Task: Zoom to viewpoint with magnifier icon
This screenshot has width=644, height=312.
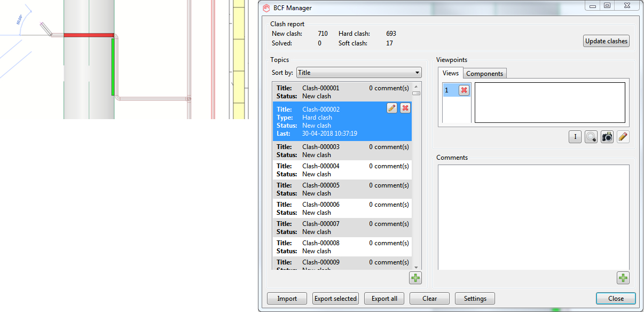Action: [x=591, y=137]
